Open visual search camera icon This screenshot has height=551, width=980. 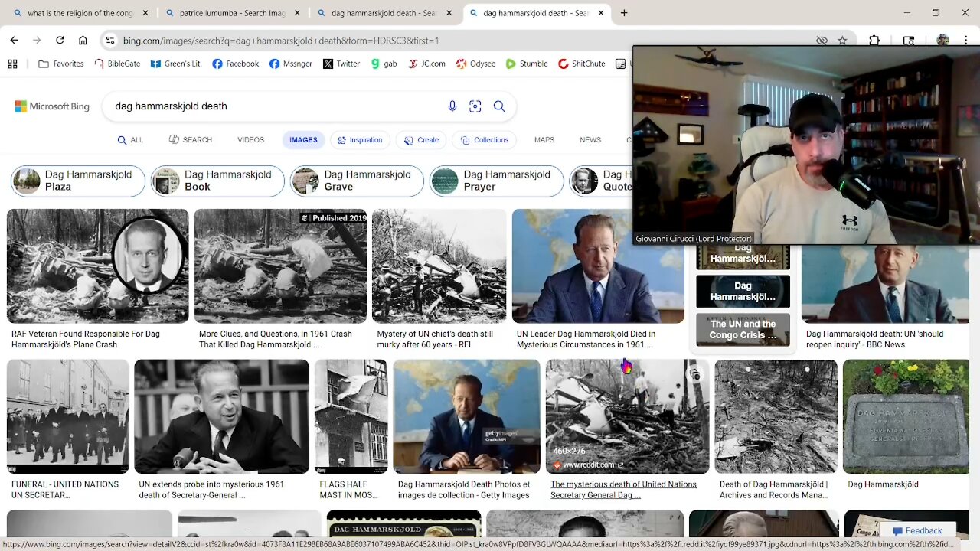pyautogui.click(x=475, y=106)
